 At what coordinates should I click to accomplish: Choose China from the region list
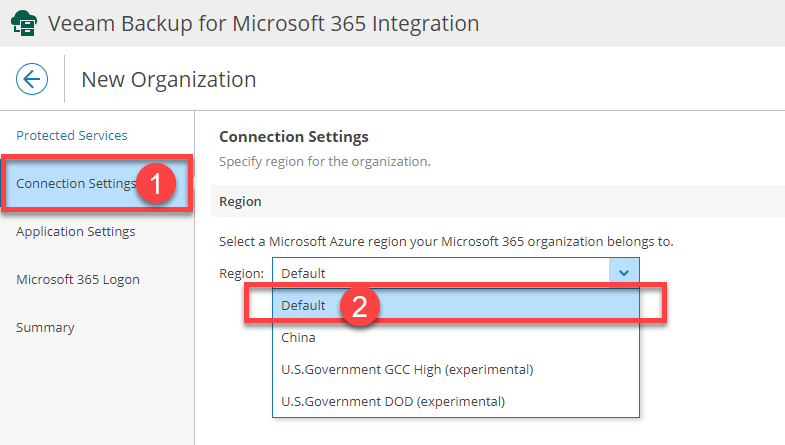[x=298, y=338]
